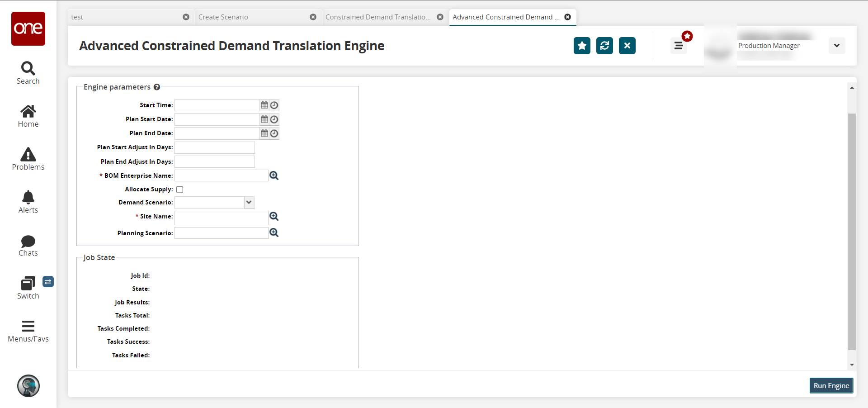This screenshot has width=868, height=408.
Task: Click the Production Manager role text
Action: pyautogui.click(x=769, y=46)
